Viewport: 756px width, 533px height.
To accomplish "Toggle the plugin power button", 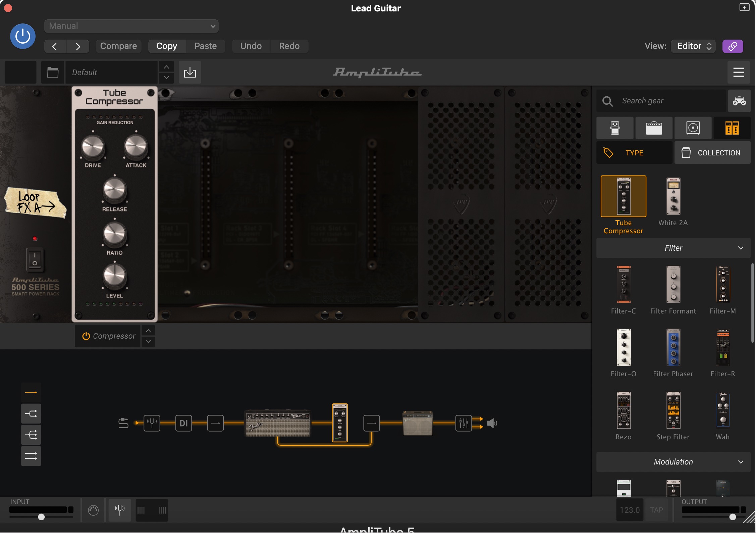I will [23, 36].
